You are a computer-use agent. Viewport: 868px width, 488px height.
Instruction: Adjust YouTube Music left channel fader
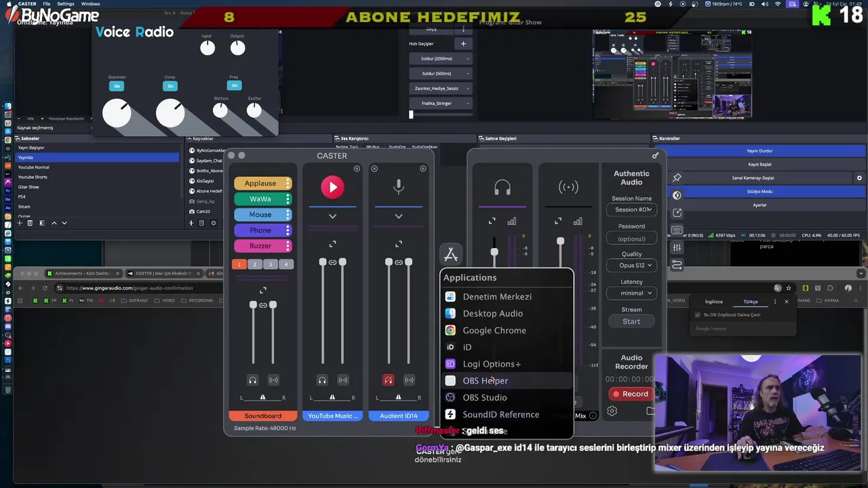point(323,262)
